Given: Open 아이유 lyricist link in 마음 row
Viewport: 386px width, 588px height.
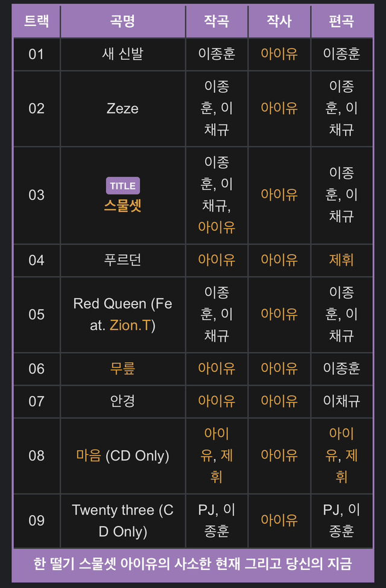Looking at the screenshot, I should (x=279, y=455).
